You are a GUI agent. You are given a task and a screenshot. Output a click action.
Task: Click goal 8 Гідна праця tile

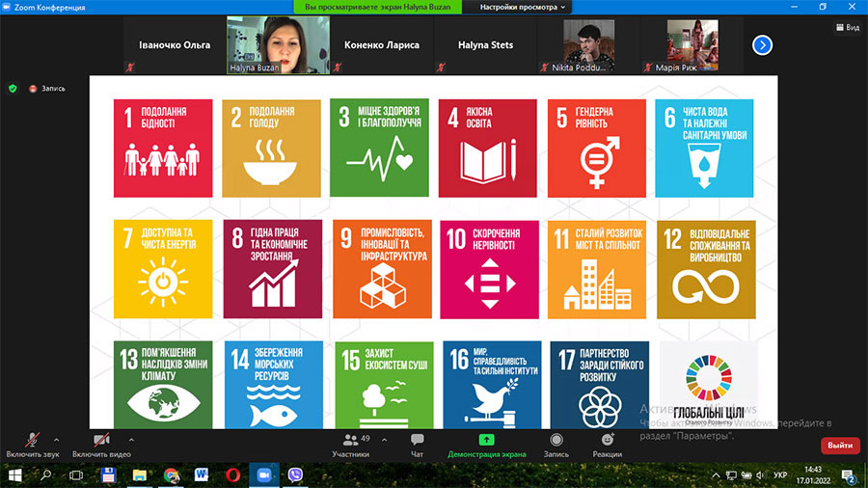pos(273,269)
